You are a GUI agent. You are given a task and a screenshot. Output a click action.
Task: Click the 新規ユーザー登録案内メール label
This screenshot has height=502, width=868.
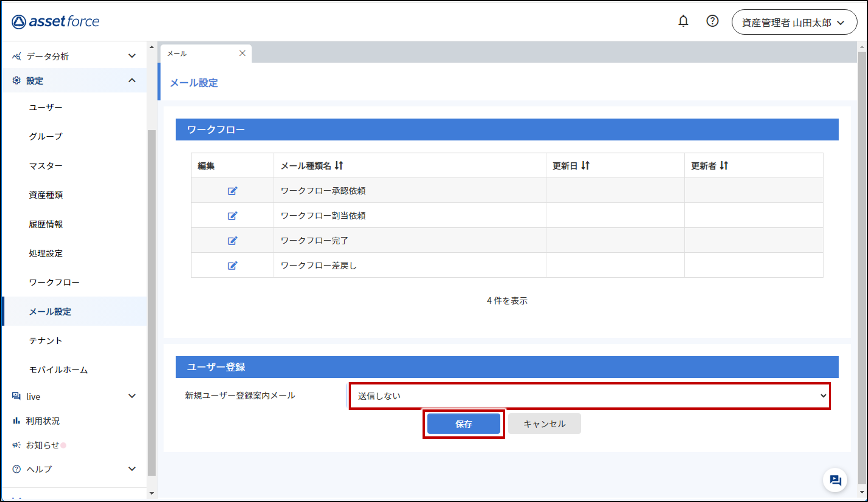pyautogui.click(x=240, y=395)
